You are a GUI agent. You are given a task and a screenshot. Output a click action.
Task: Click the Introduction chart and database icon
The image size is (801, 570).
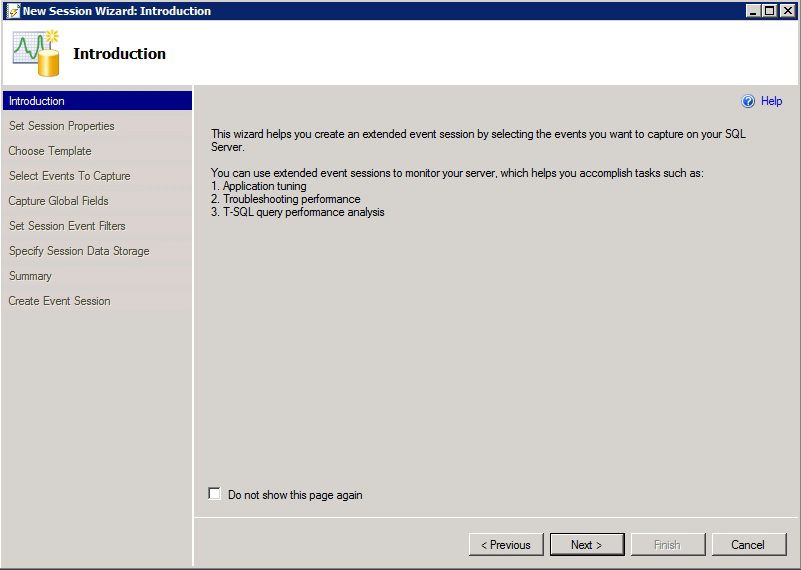pyautogui.click(x=36, y=53)
